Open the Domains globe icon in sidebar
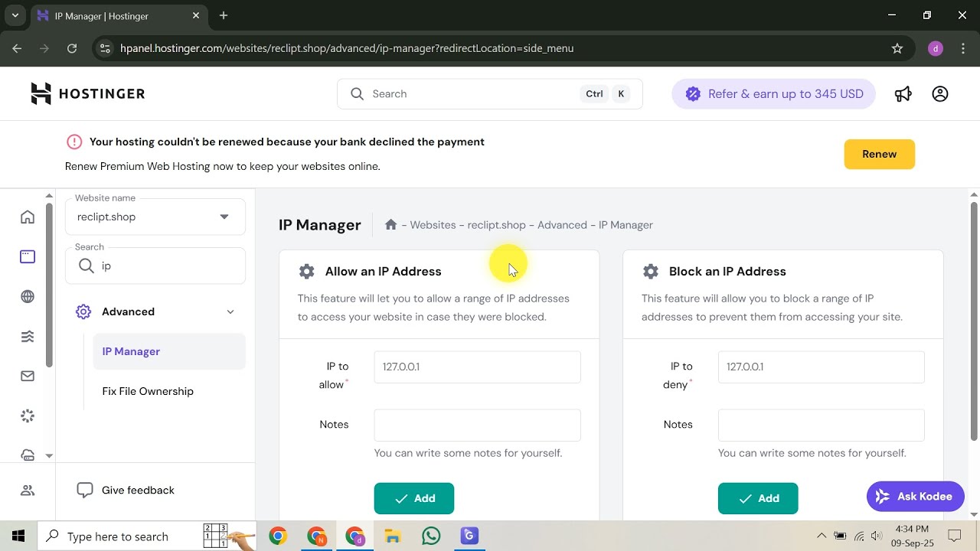This screenshot has width=980, height=551. (x=28, y=297)
